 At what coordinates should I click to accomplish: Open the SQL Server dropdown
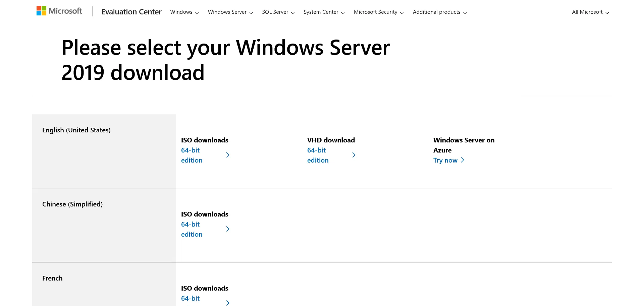[x=278, y=12]
